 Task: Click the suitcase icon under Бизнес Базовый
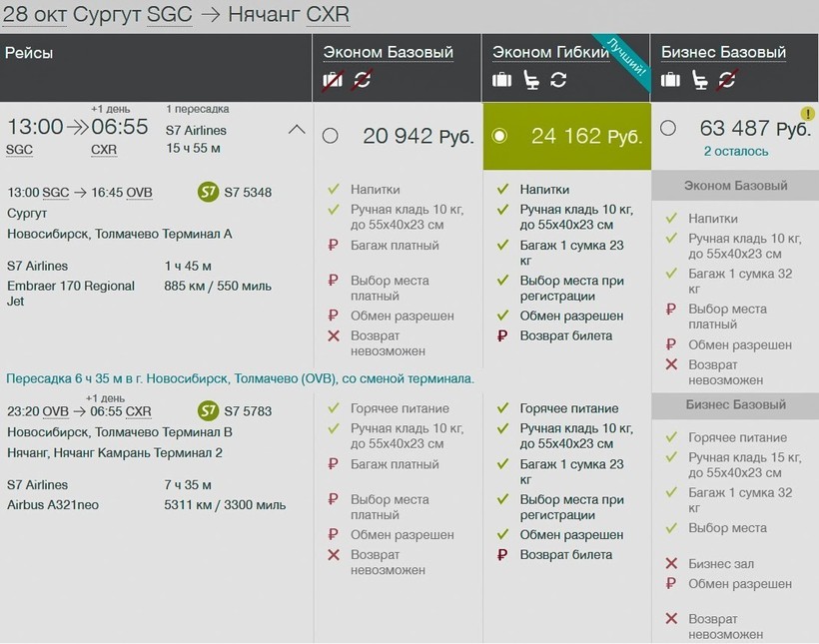(x=670, y=80)
